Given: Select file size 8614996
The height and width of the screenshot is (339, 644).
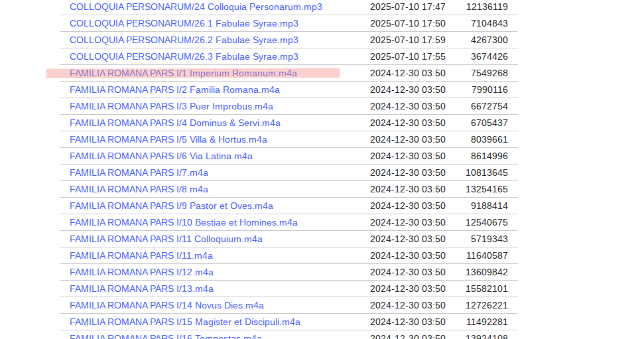Looking at the screenshot, I should pos(489,156).
